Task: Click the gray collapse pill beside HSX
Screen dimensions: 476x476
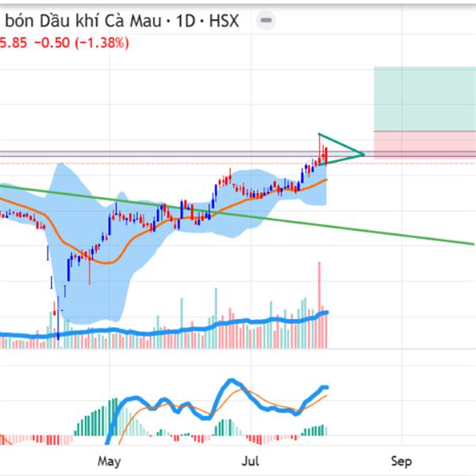Action: 266,21
